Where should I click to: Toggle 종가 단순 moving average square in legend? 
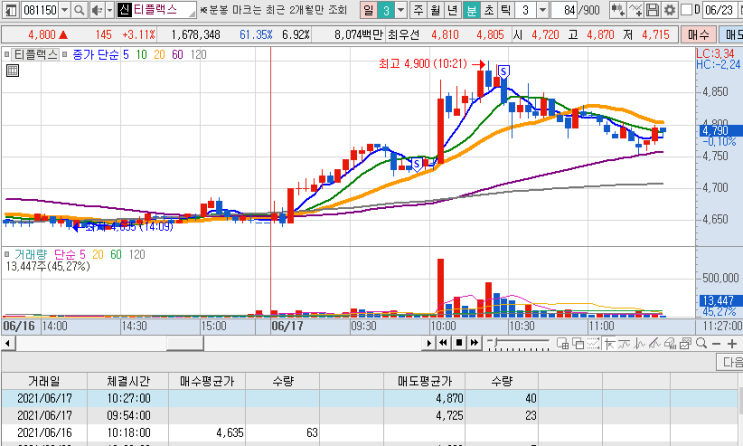tap(64, 55)
